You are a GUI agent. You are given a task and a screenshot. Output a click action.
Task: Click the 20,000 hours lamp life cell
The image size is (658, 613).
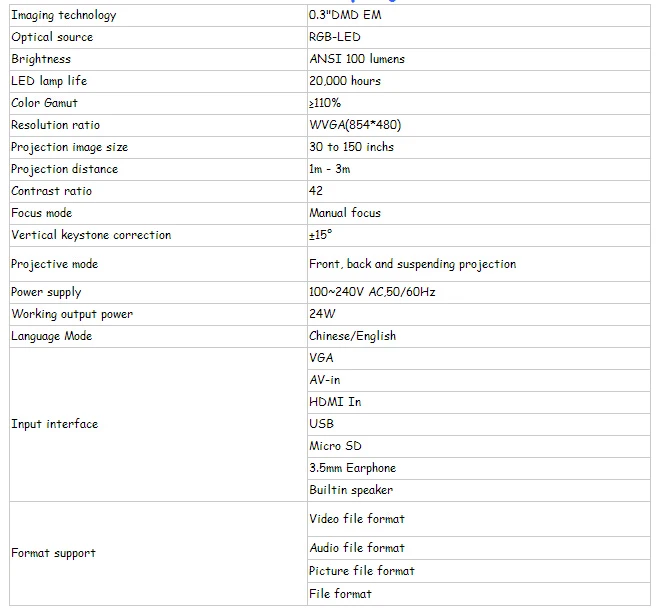(x=479, y=81)
